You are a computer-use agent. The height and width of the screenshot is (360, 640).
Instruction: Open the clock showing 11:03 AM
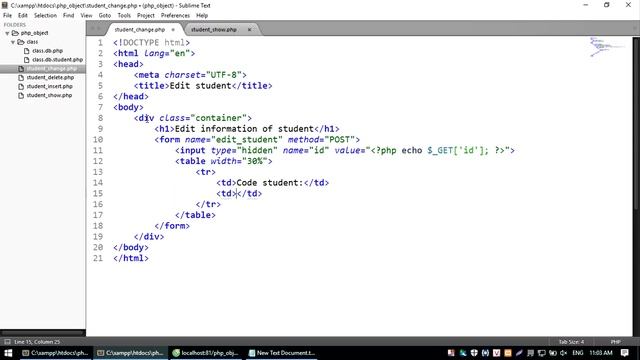click(x=601, y=353)
